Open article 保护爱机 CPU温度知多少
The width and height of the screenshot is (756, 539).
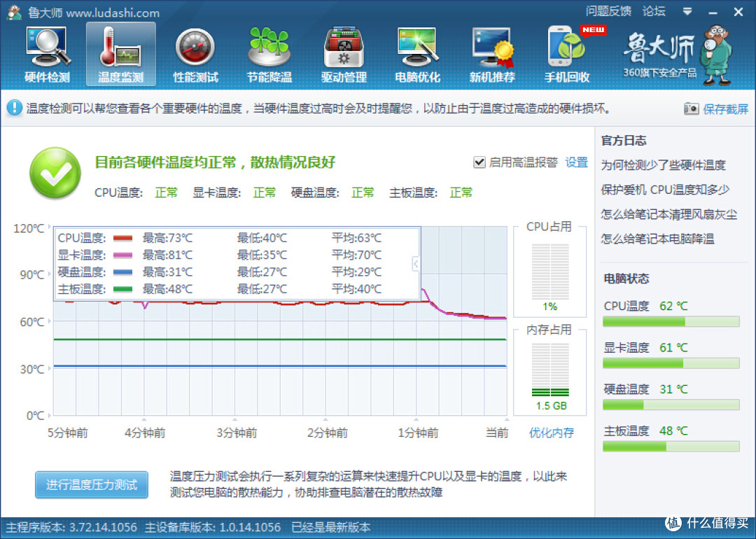(x=665, y=190)
